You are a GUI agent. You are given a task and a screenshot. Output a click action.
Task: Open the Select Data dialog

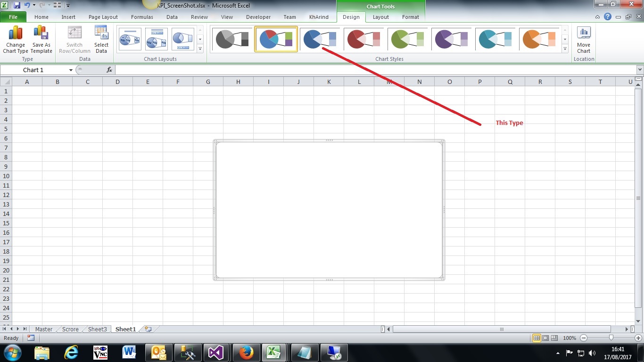[101, 40]
